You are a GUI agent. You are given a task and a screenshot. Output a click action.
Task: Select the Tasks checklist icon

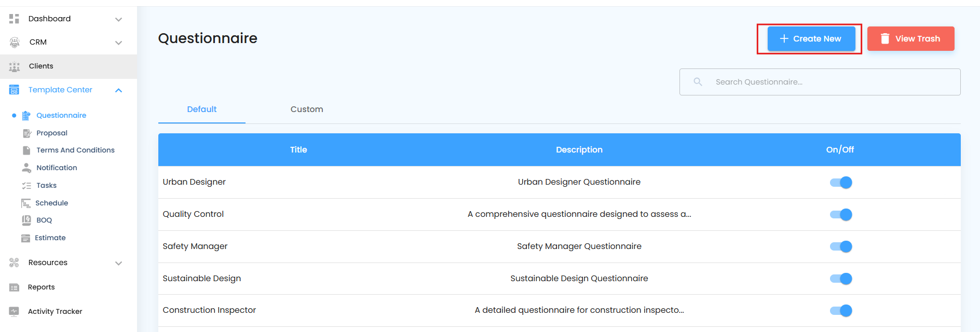[26, 185]
